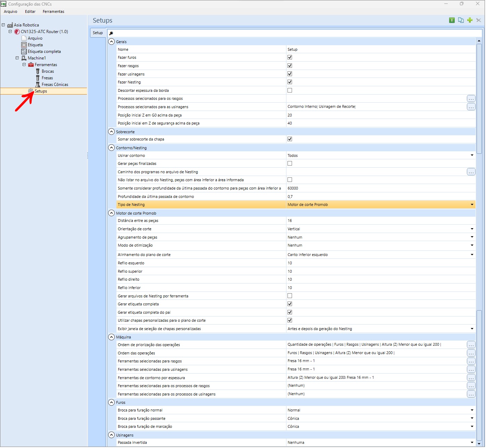Uncheck Fazer usinagens

(290, 74)
